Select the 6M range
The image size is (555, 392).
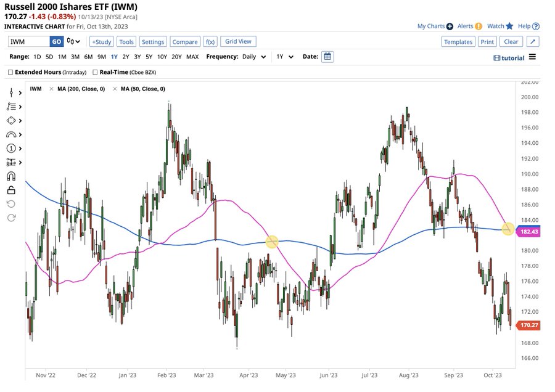88,57
